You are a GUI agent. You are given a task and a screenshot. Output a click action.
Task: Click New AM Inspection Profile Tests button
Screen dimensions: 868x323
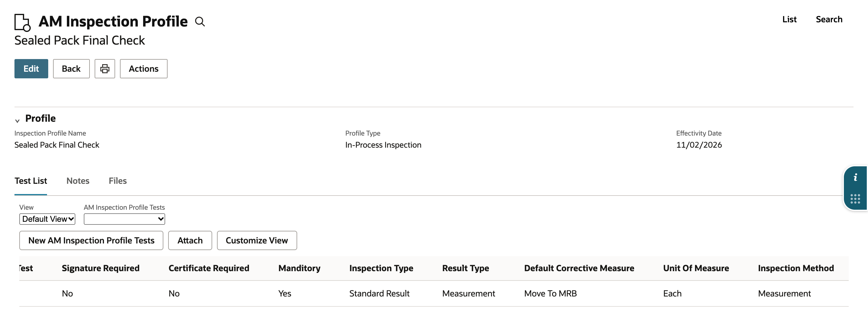pos(91,240)
